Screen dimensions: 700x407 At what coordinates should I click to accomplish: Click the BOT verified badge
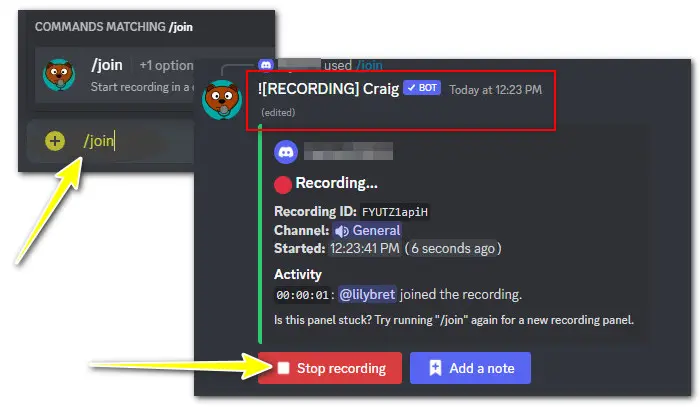tap(422, 88)
